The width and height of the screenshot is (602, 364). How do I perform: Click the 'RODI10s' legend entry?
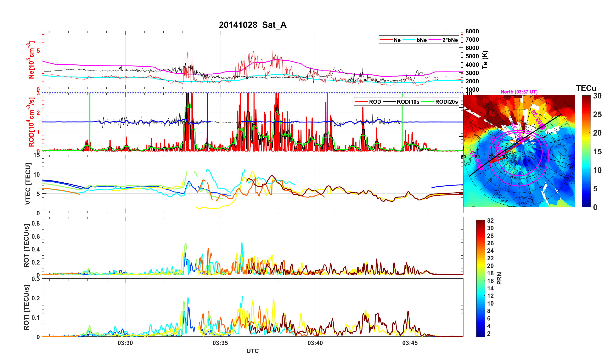click(x=401, y=102)
